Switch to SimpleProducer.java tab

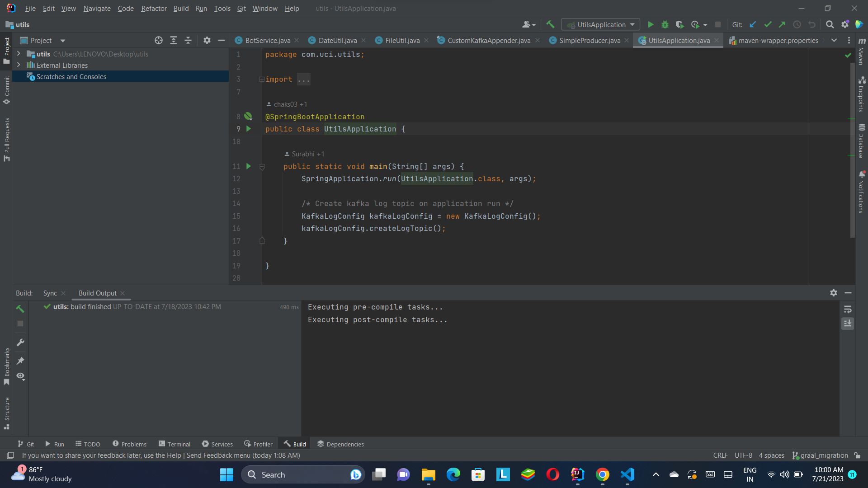tap(589, 41)
